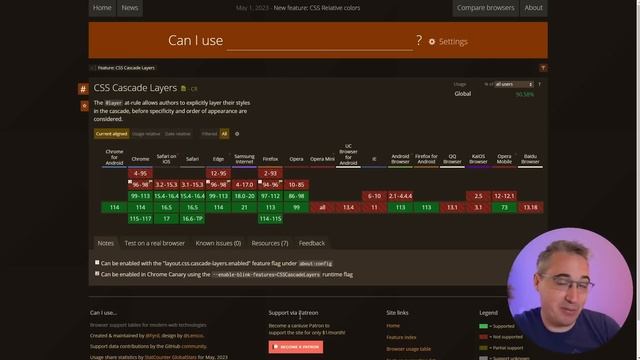This screenshot has height=360, width=640.
Task: Switch to Usage relative view
Action: click(x=146, y=134)
